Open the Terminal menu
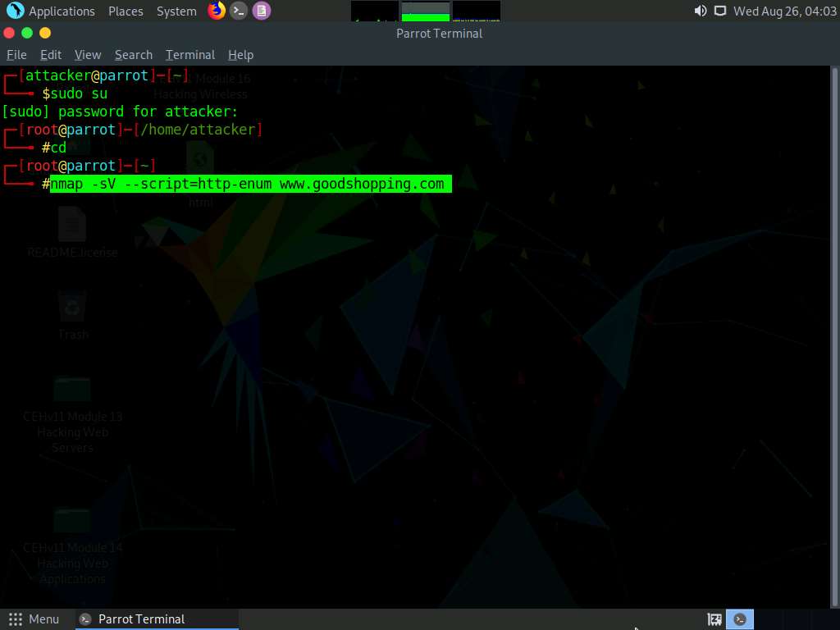The width and height of the screenshot is (840, 630). point(190,55)
